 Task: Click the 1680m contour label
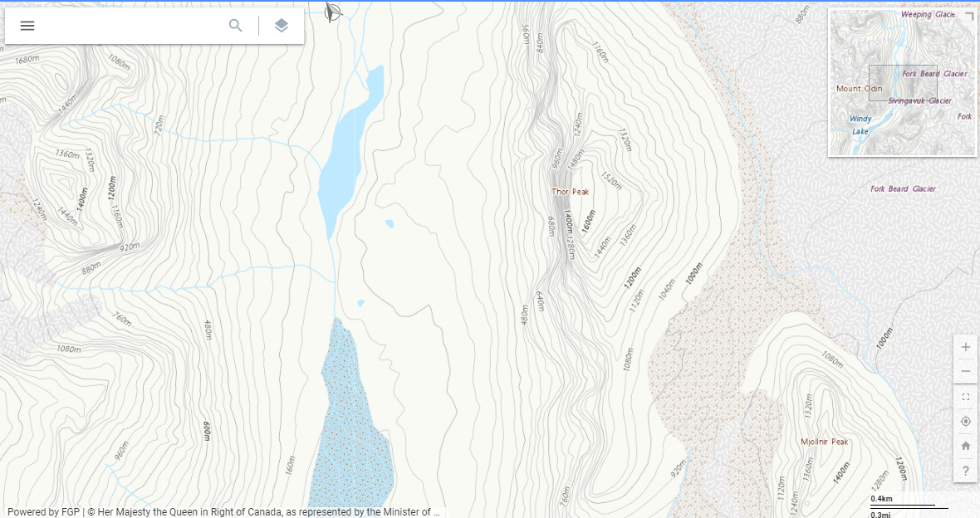coord(27,60)
